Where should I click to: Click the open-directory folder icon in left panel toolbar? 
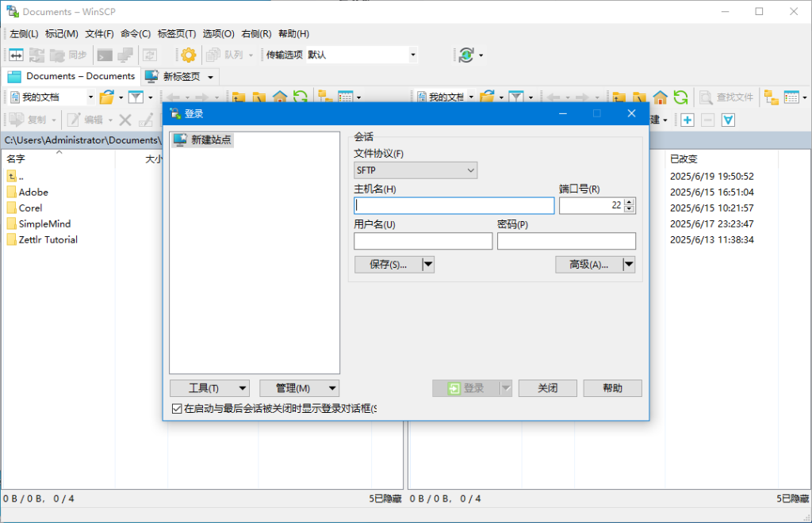click(x=107, y=97)
